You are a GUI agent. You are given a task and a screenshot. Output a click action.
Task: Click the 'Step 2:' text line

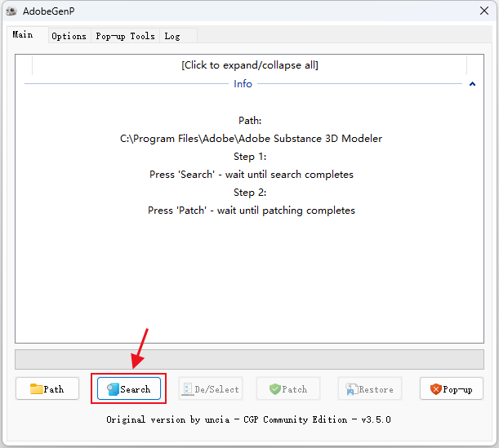(x=250, y=193)
